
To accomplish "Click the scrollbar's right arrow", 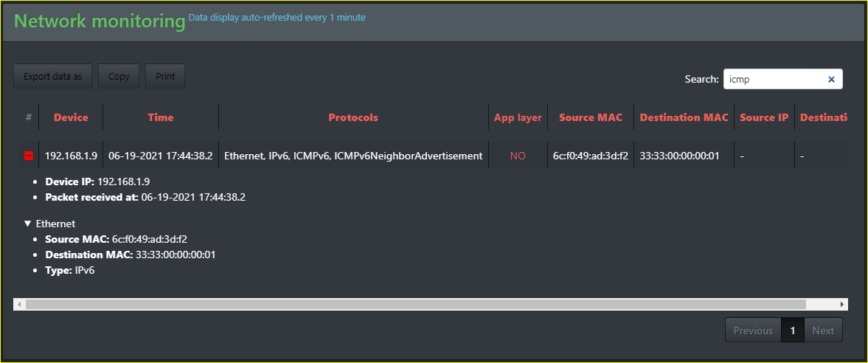I will tap(842, 304).
